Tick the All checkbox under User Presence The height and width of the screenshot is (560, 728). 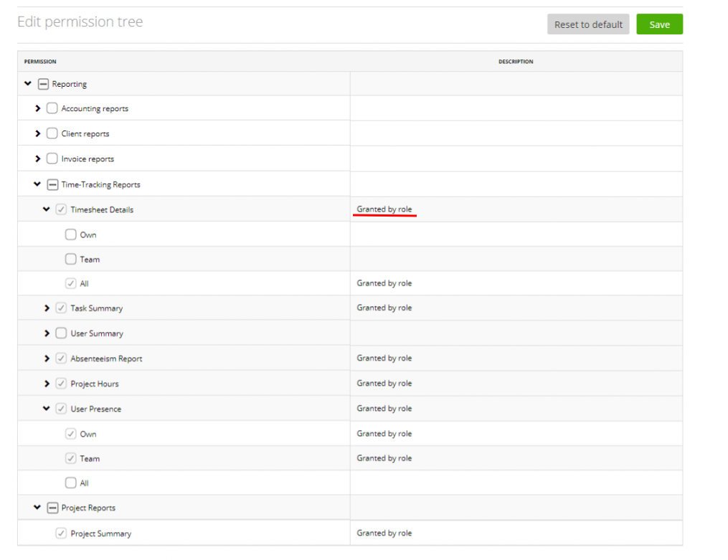(70, 483)
